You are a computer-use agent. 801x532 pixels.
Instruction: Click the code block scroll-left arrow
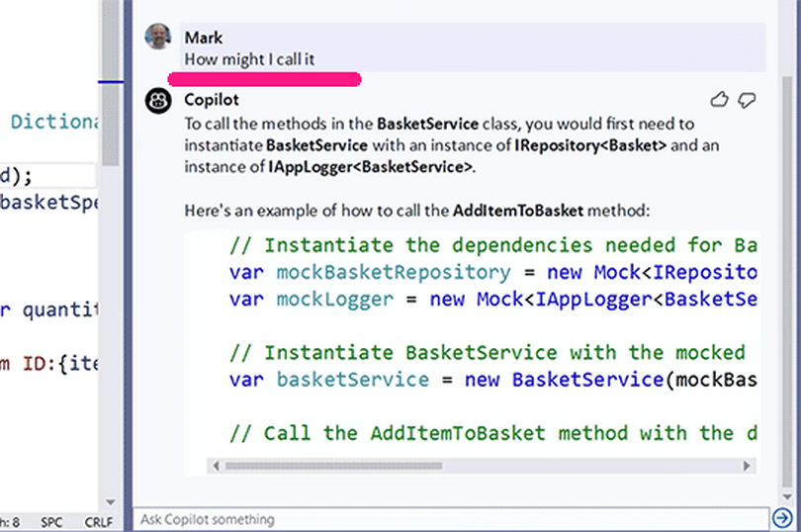tap(217, 466)
